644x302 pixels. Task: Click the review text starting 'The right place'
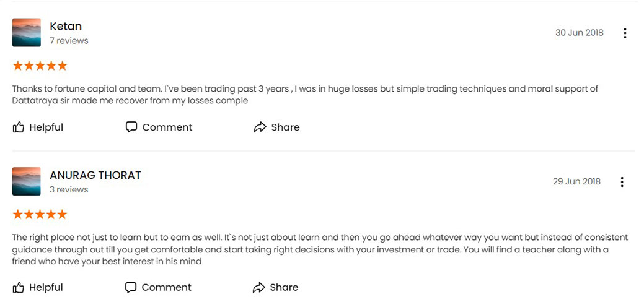pyautogui.click(x=320, y=249)
